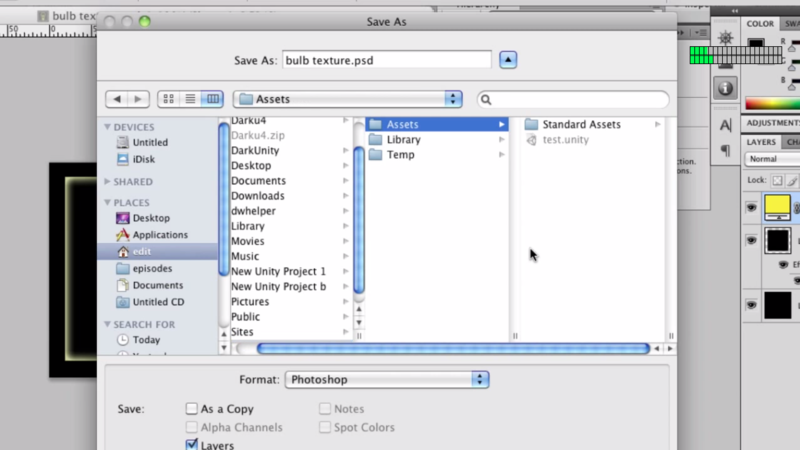
Task: Open the ADJUSTMENTS panel tab
Action: coord(772,122)
